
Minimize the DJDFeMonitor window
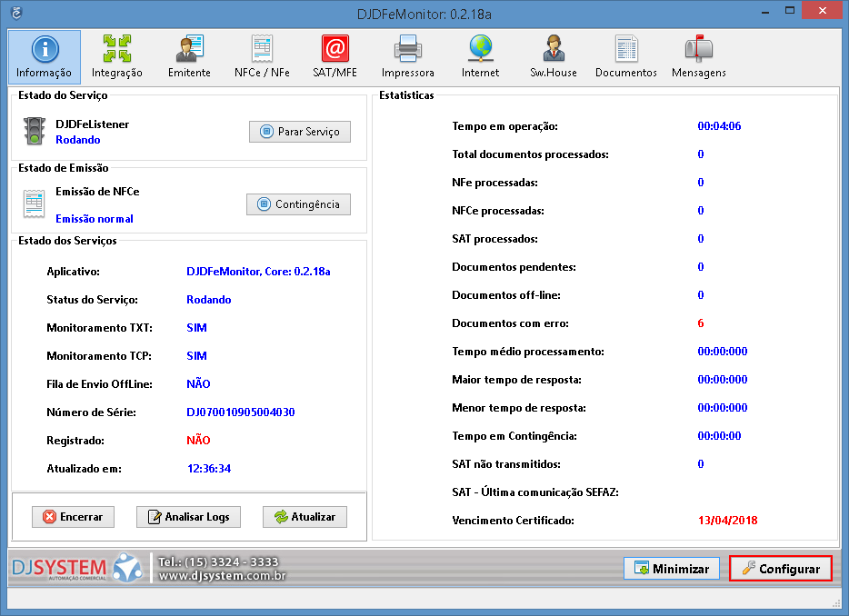[x=764, y=12]
